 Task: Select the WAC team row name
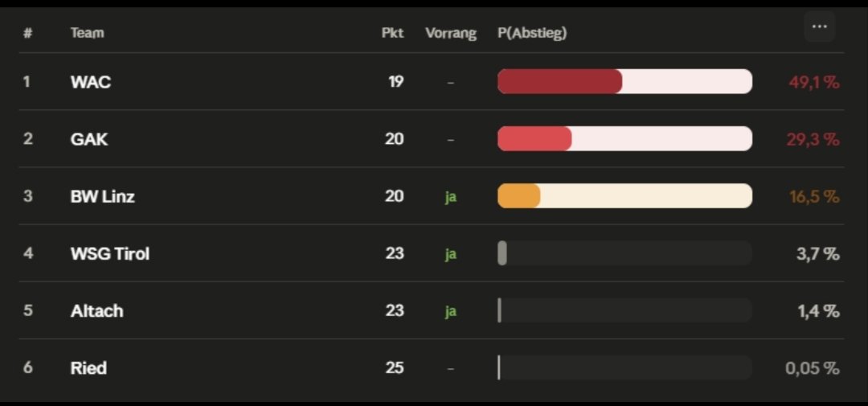91,82
